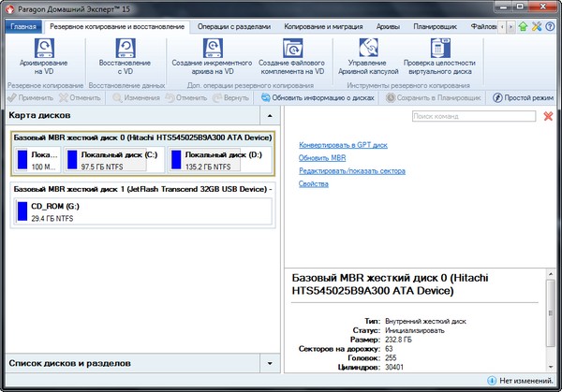Click the Цилиндров value 30401
The image size is (562, 392).
pos(394,368)
